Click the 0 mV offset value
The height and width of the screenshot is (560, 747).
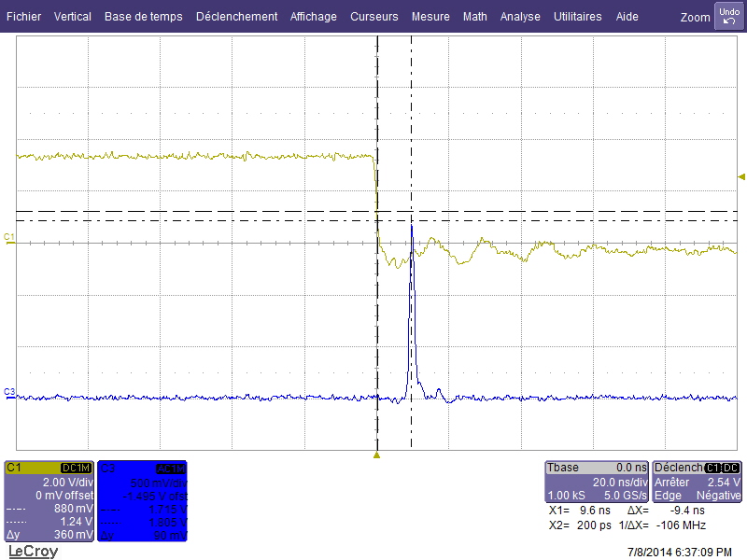64,496
